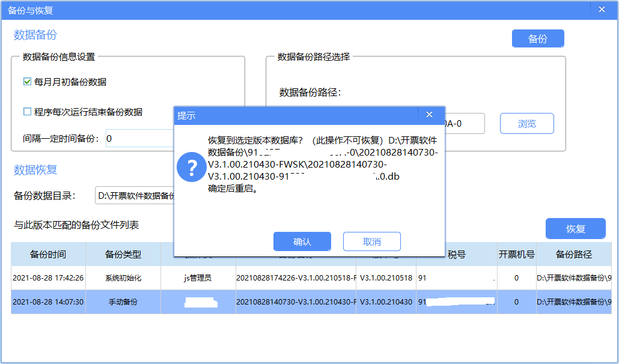This screenshot has height=364, width=619.
Task: Click the 取消 button in the prompt dialog
Action: click(371, 241)
